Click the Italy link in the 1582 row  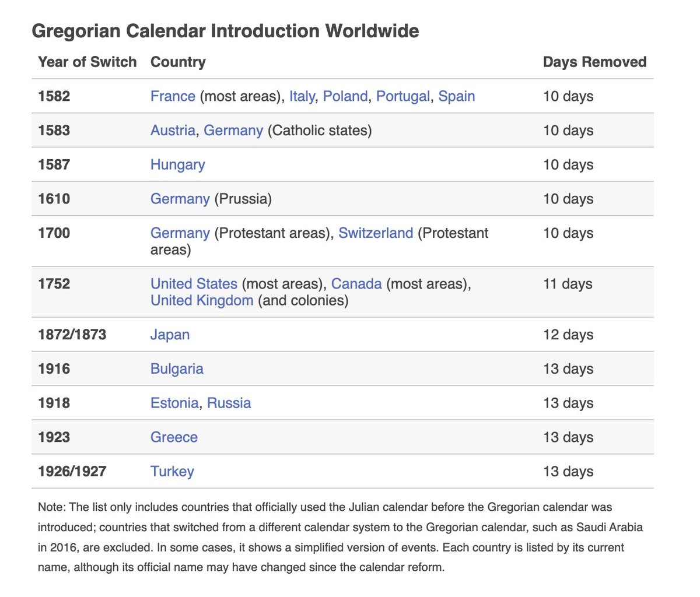pos(302,96)
